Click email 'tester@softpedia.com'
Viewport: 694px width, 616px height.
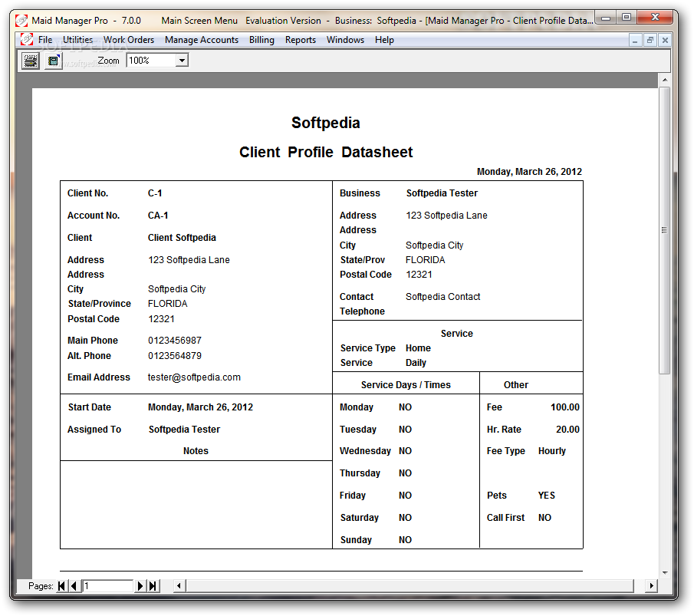coord(194,377)
